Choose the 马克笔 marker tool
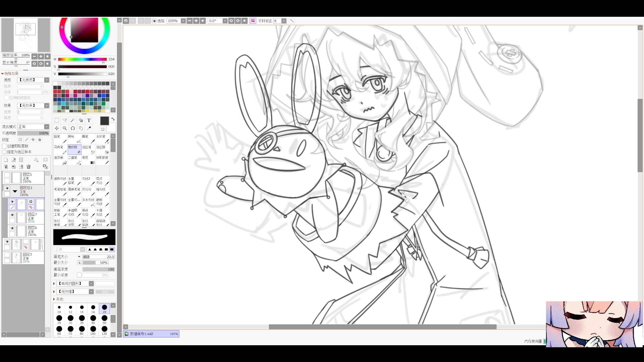The image size is (644, 362). tap(60, 149)
